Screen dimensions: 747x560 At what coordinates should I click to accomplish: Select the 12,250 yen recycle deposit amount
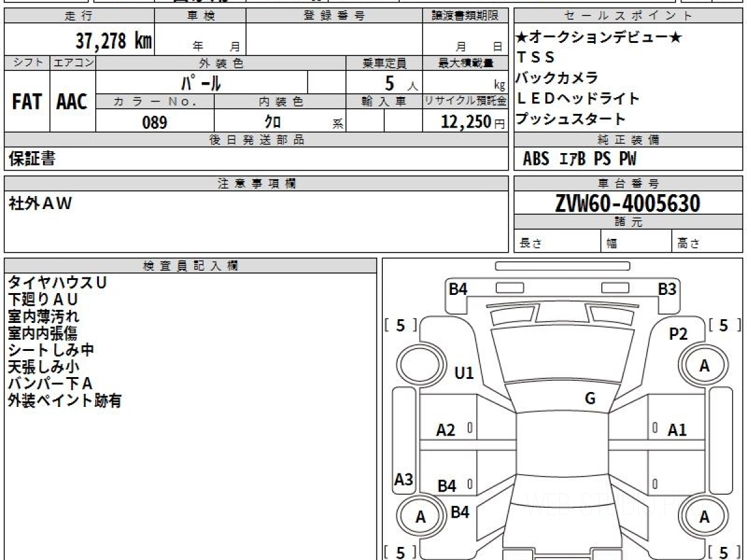(466, 122)
